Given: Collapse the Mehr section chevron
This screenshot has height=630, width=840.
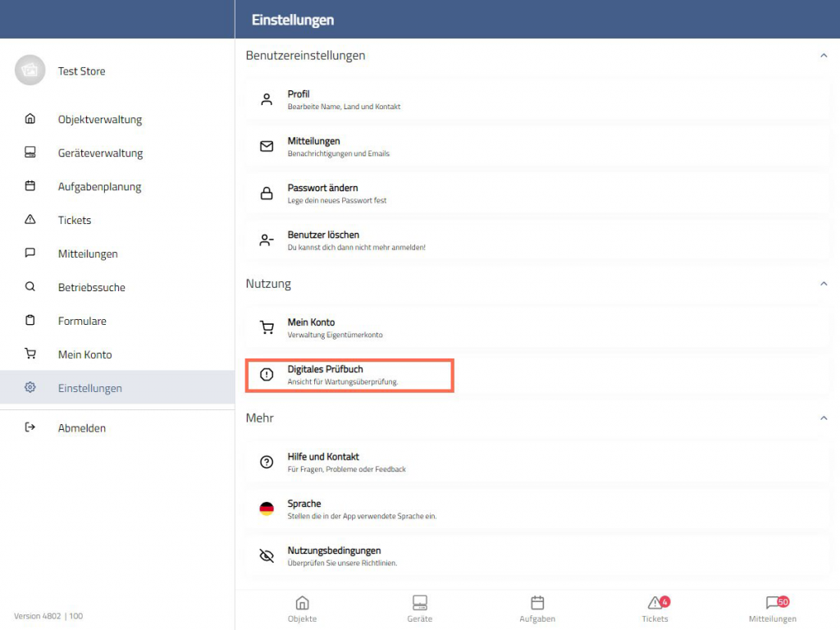Looking at the screenshot, I should [x=824, y=418].
